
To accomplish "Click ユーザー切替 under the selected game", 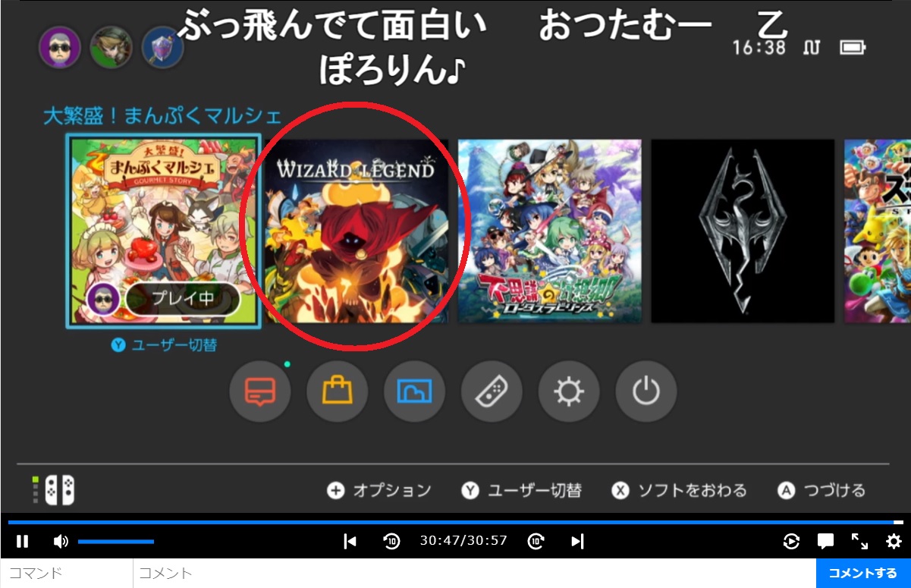I will (164, 345).
